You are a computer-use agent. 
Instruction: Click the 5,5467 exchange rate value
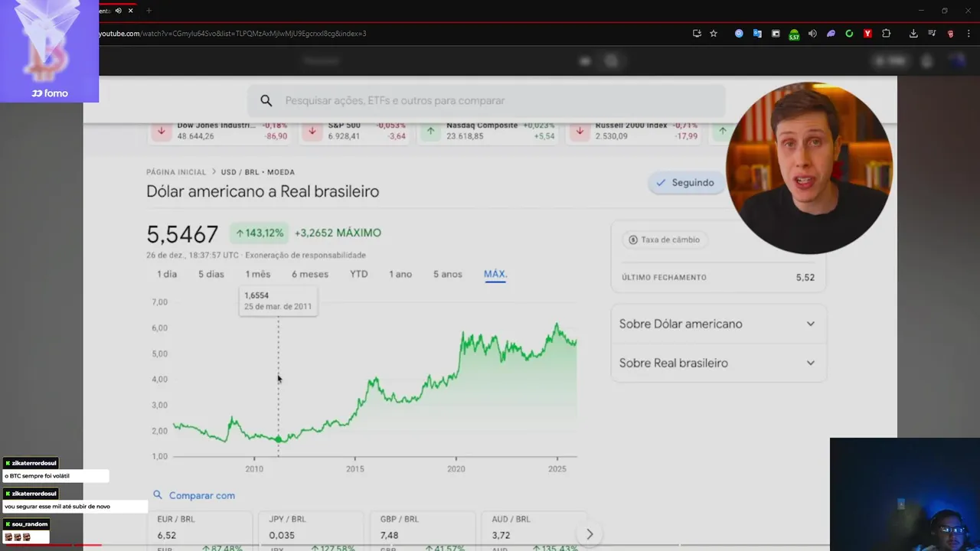click(x=182, y=233)
